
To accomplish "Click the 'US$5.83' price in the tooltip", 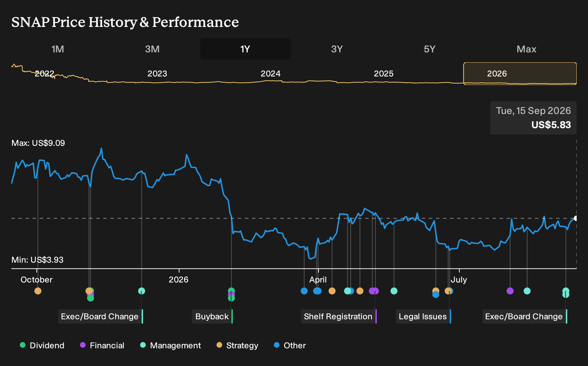I will click(x=551, y=125).
